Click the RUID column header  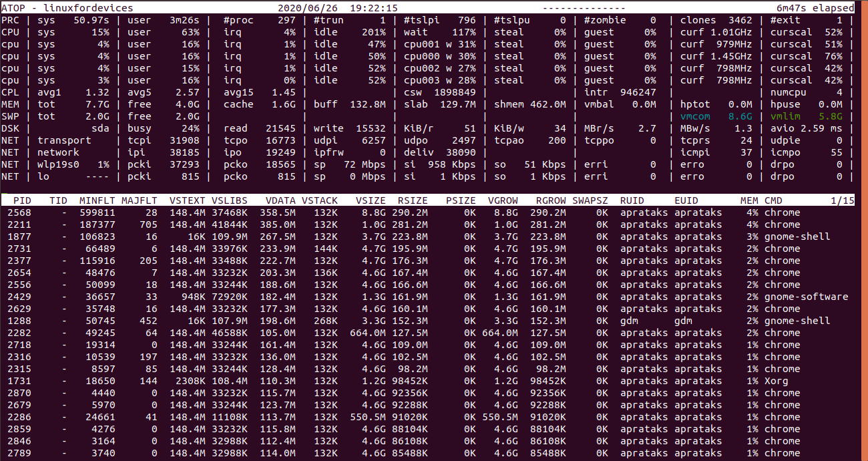632,200
